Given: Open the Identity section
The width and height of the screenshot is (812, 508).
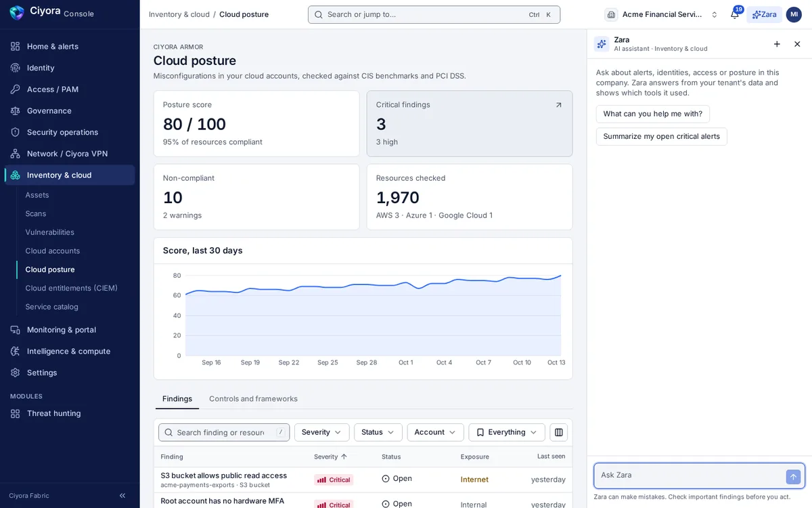Looking at the screenshot, I should coord(70,68).
